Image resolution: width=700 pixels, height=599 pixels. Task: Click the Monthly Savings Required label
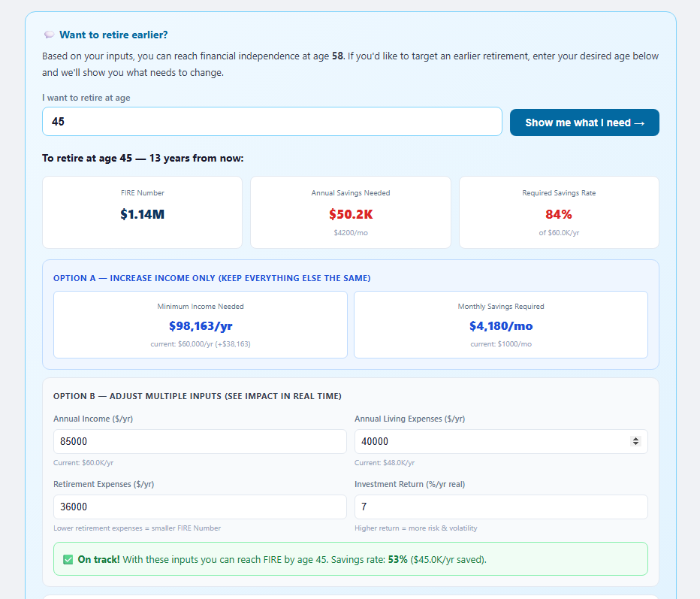click(501, 307)
